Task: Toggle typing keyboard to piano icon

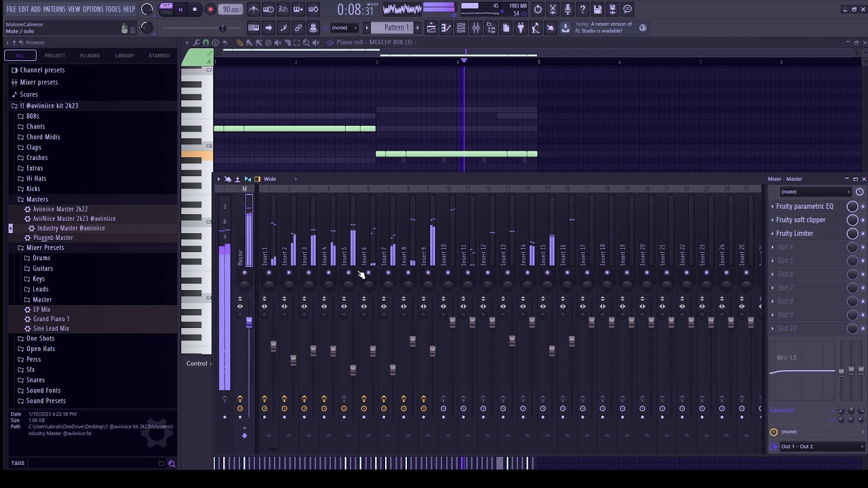Action: point(253,28)
